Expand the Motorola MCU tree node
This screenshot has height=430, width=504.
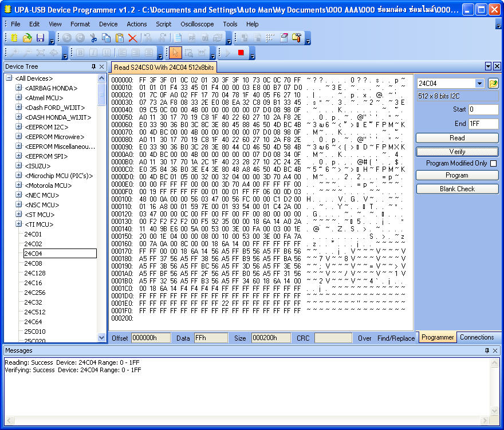[x=19, y=185]
